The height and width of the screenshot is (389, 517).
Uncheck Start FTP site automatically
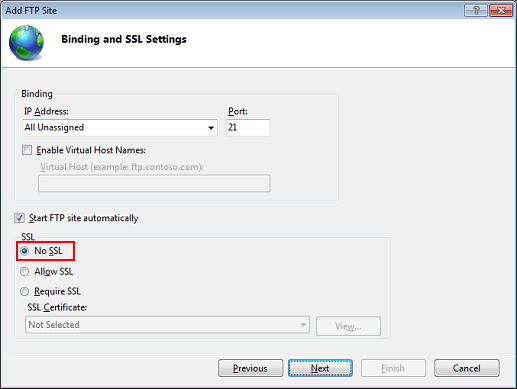tap(19, 218)
